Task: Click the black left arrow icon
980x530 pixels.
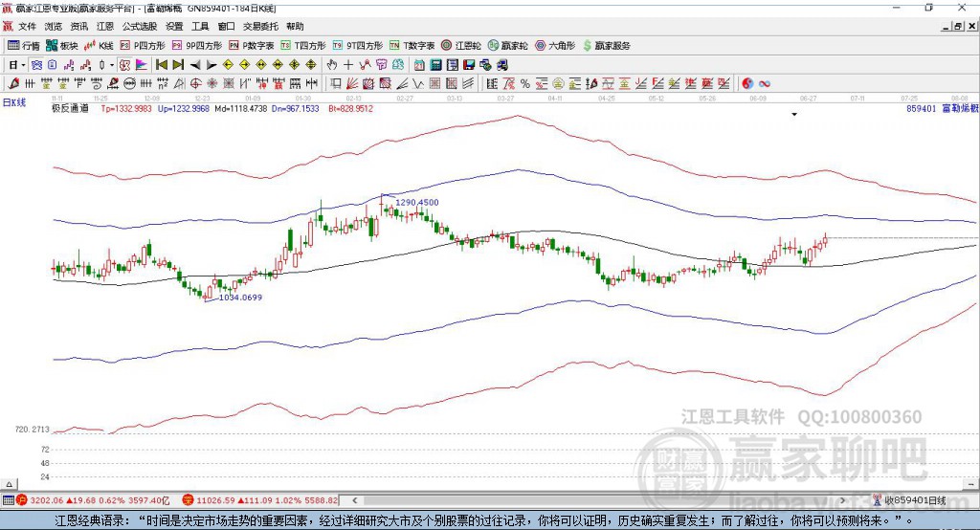Action: point(195,65)
